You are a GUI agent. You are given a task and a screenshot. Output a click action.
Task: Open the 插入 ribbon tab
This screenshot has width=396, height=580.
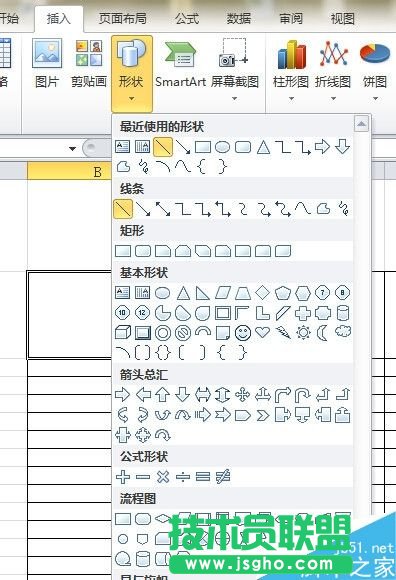pyautogui.click(x=59, y=18)
